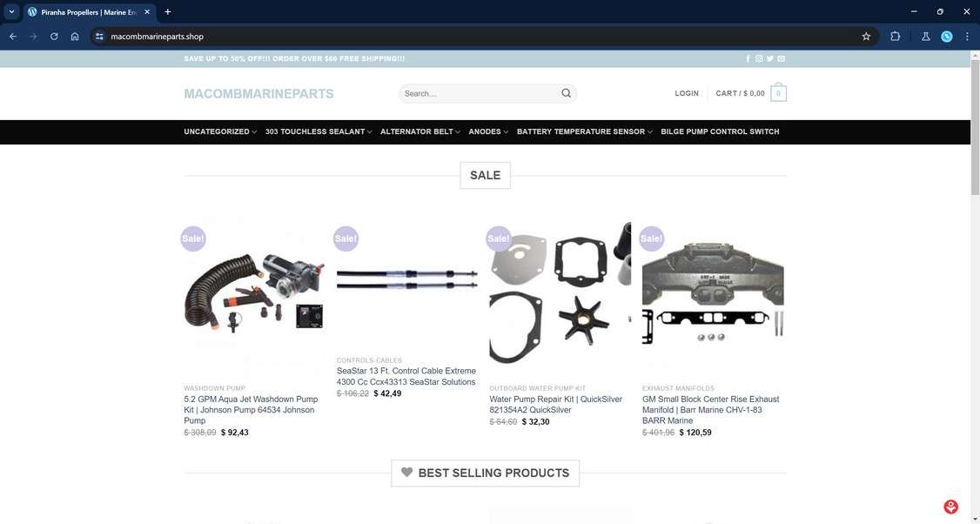Open GM Small Block Exhaust Manifold link
This screenshot has width=980, height=524.
tap(710, 410)
